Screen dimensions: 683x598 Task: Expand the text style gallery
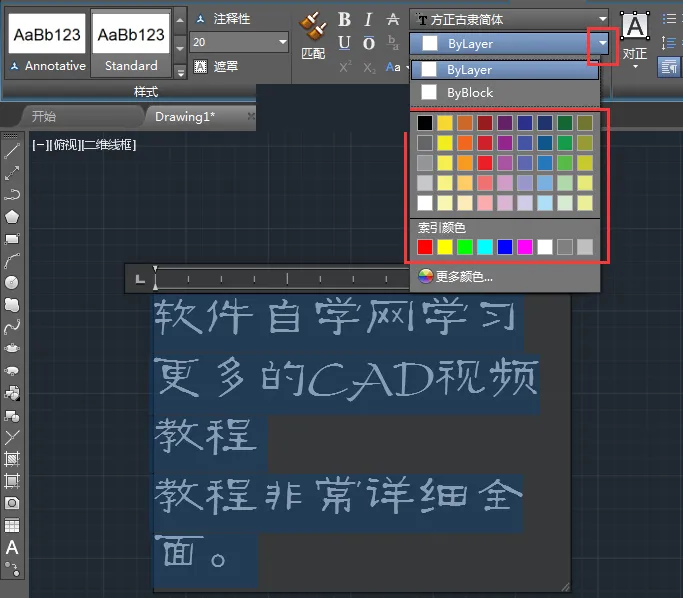click(181, 71)
